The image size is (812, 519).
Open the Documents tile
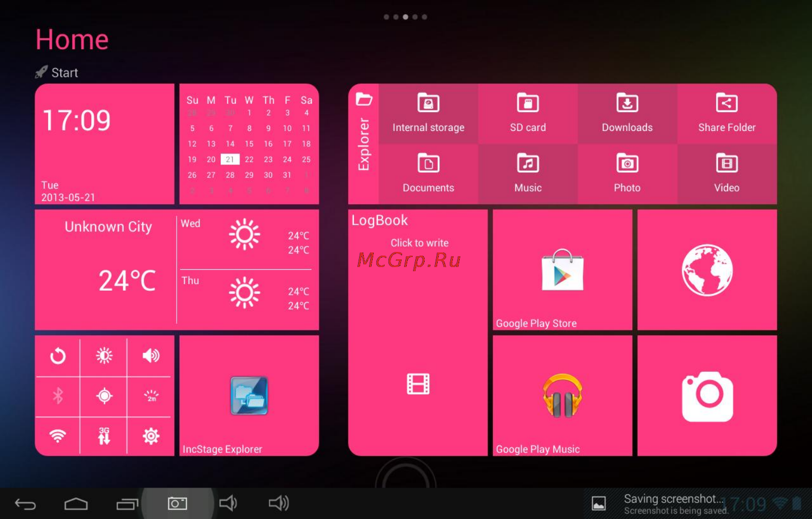point(428,174)
